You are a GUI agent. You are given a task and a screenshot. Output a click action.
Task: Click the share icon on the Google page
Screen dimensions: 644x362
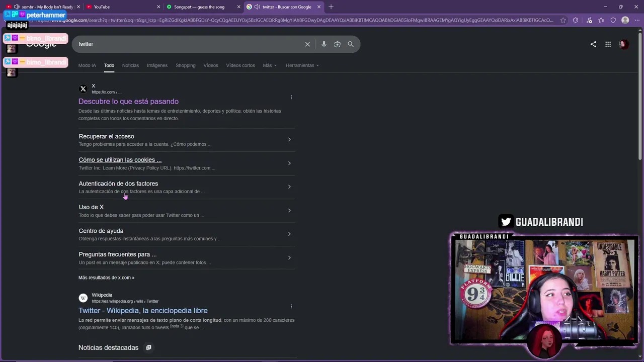[x=593, y=44]
